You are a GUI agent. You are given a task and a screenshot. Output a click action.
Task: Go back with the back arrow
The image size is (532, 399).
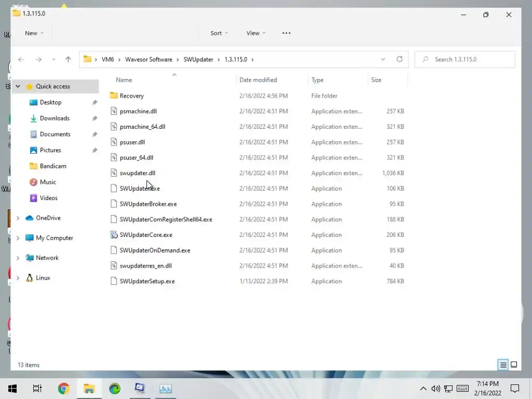point(21,59)
